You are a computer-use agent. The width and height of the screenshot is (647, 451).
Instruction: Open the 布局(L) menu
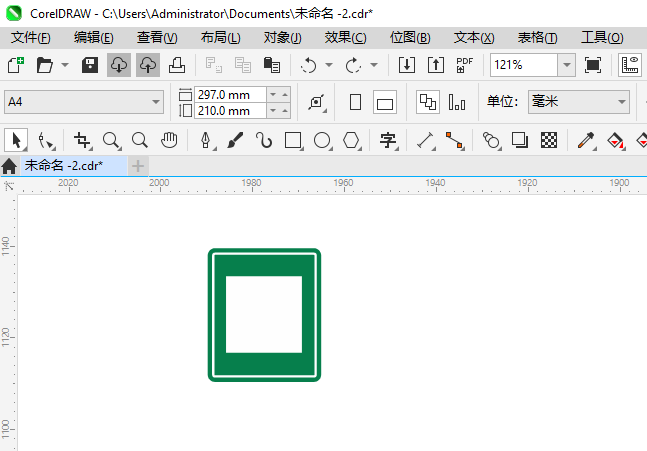(x=220, y=38)
